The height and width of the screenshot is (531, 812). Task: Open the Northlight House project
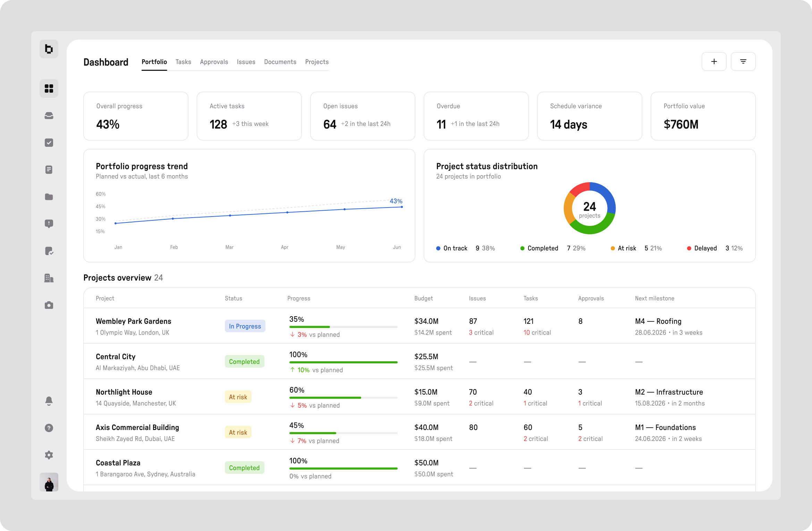(124, 392)
